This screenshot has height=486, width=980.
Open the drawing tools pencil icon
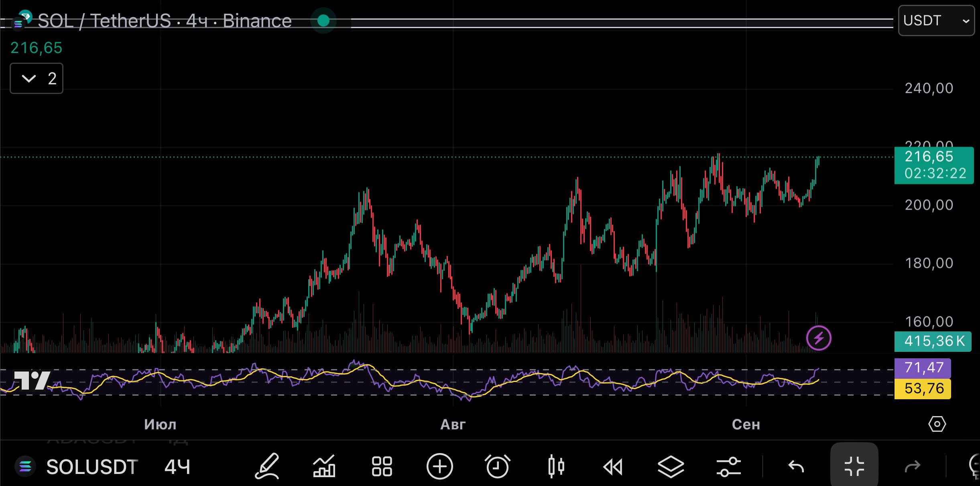click(x=267, y=466)
